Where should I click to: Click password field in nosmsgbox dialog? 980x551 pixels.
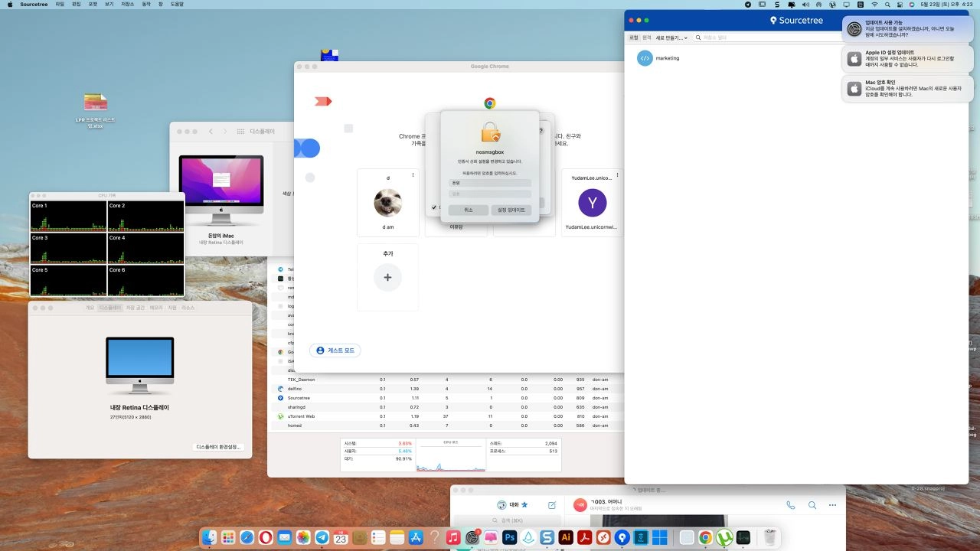pos(490,194)
